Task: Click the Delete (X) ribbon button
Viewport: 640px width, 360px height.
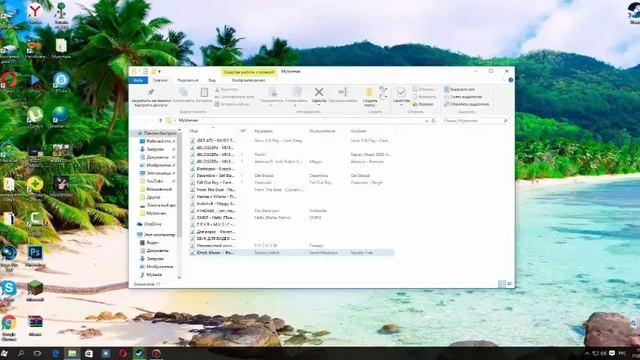Action: pos(319,95)
